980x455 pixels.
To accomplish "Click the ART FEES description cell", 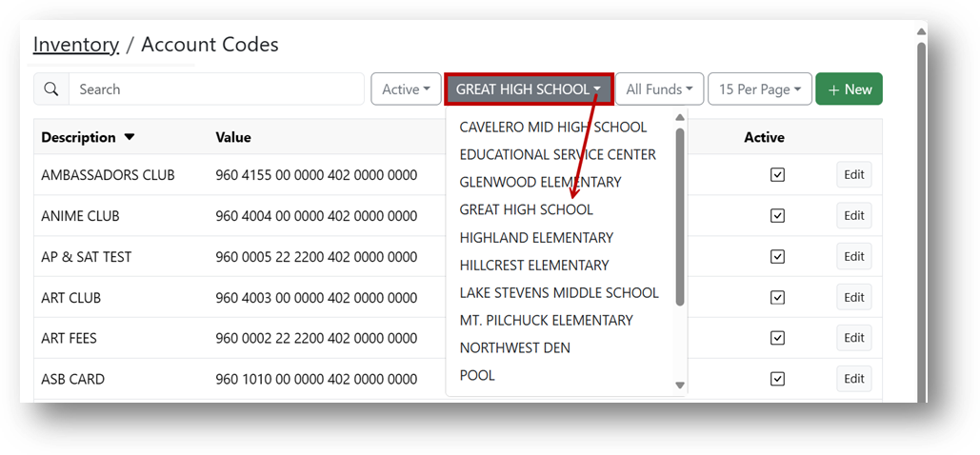I will [x=69, y=338].
